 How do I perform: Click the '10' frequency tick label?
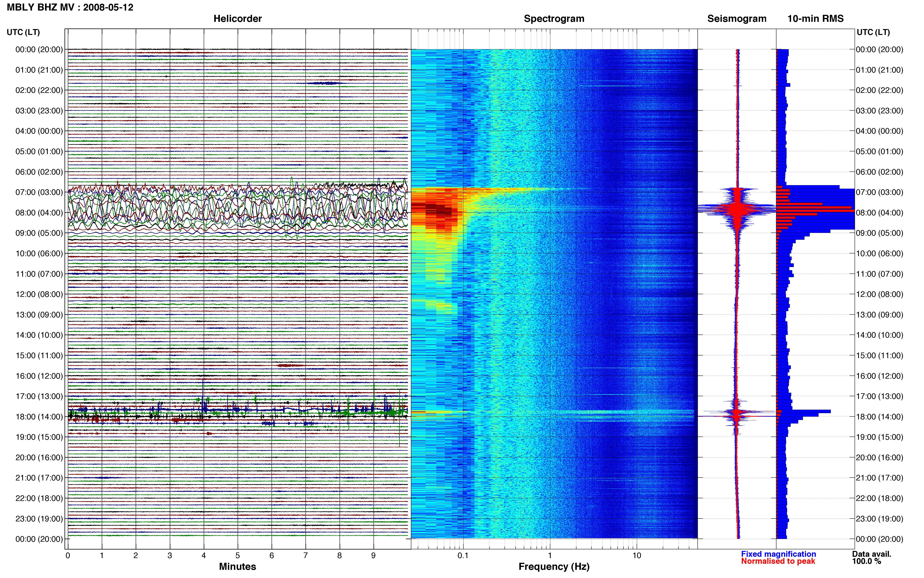(637, 555)
